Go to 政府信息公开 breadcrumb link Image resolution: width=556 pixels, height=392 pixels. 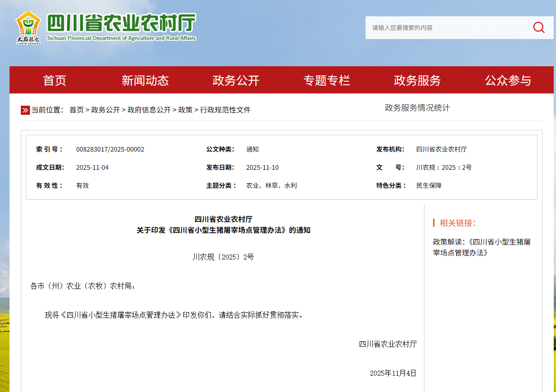tap(149, 110)
